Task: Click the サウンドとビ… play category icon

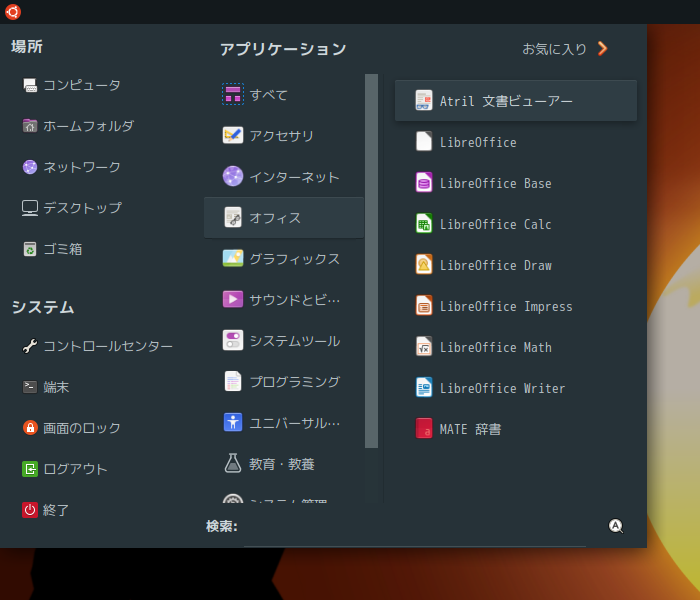Action: click(233, 299)
